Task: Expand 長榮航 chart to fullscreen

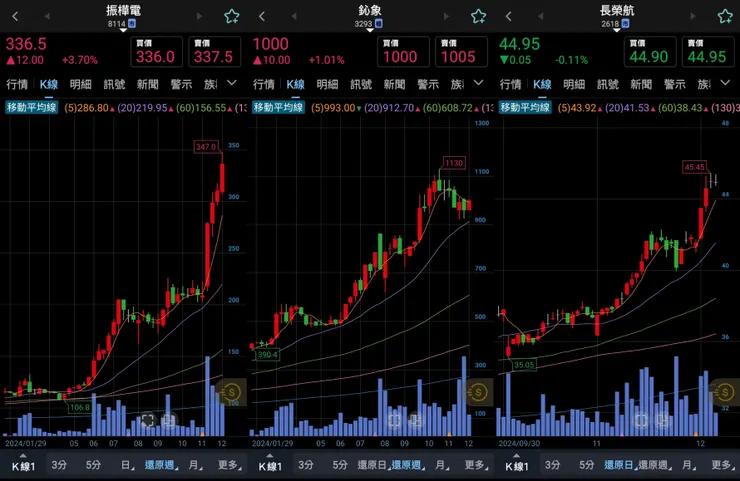Action: 641,420
